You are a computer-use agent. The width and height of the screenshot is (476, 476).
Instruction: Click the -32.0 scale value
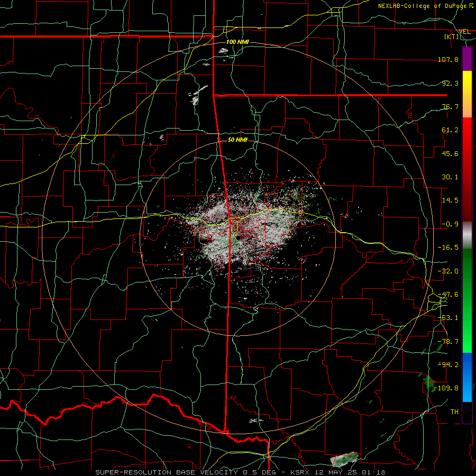448,271
